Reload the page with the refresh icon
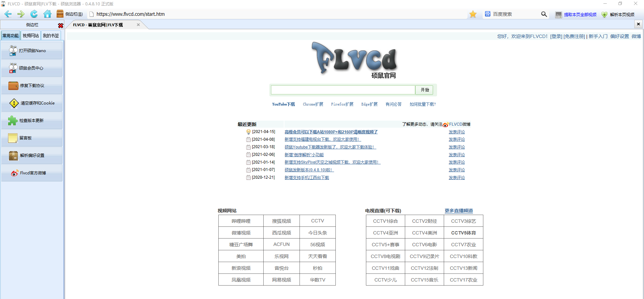This screenshot has height=299, width=644. click(34, 14)
